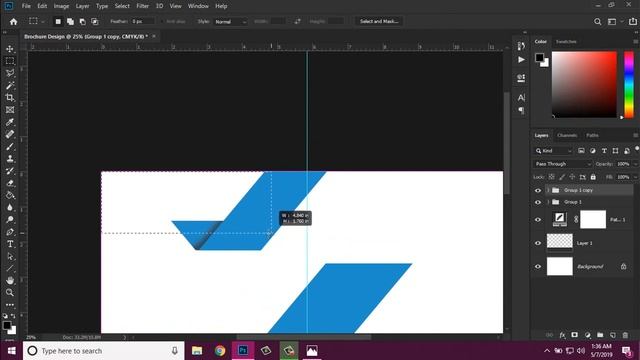This screenshot has height=360, width=640.
Task: Select the Zoom tool
Action: (10, 293)
